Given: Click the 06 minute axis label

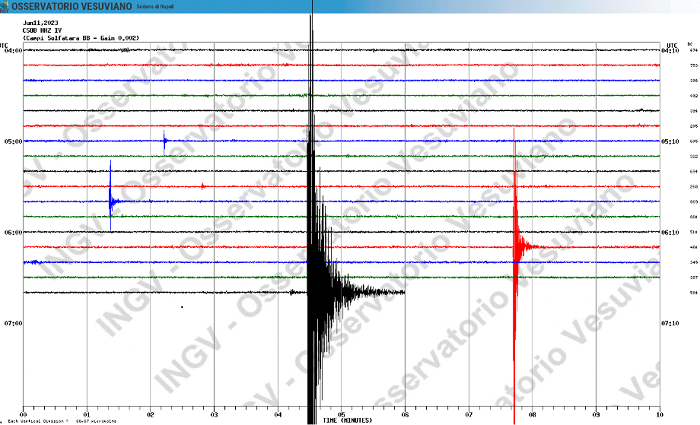Looking at the screenshot, I should (405, 414).
